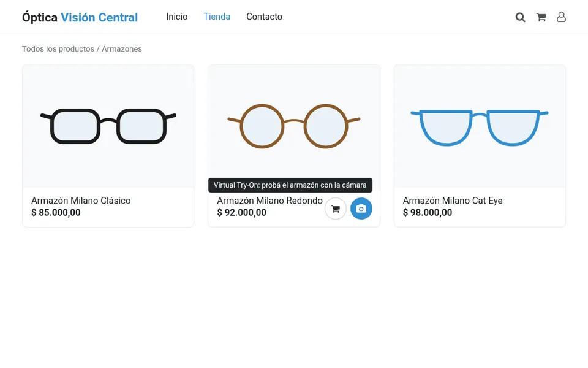Click the $ 85.000,00 price
The width and height of the screenshot is (588, 368).
tap(56, 213)
